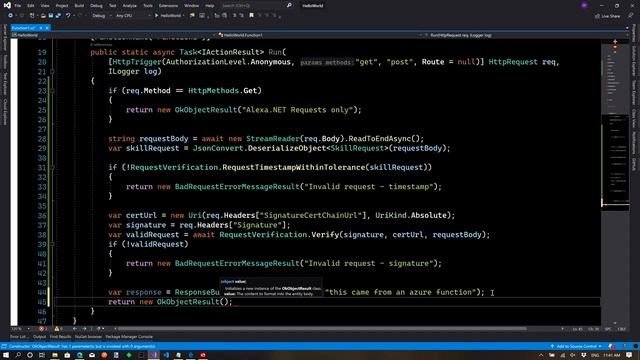Open the Package Manager Console tab

129,337
